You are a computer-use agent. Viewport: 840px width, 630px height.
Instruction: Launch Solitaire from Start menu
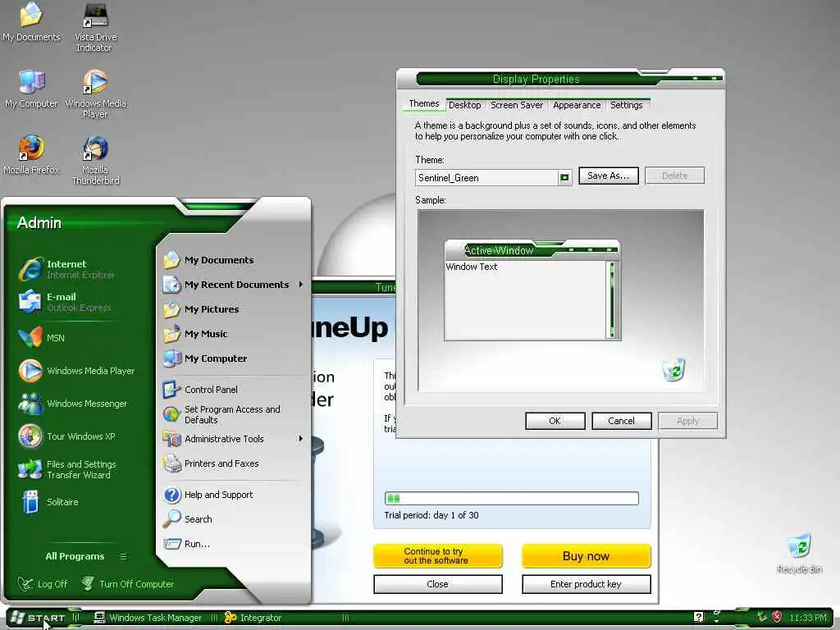click(48, 502)
